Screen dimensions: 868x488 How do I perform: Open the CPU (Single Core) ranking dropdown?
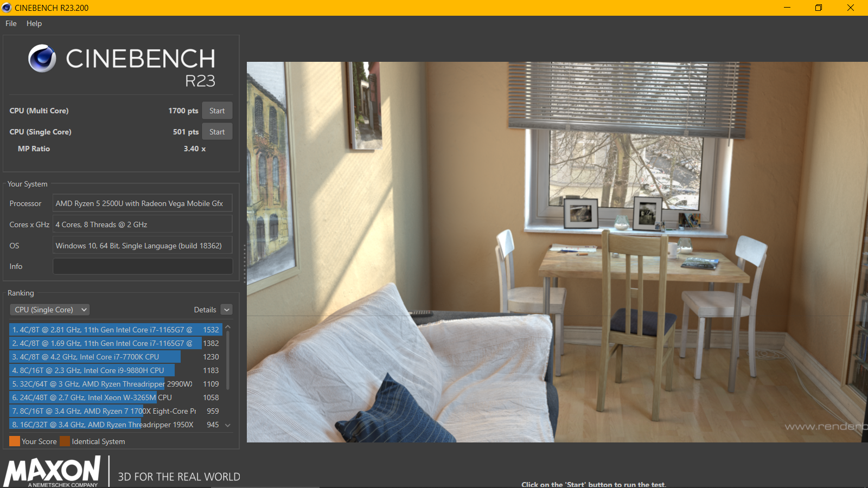coord(49,310)
